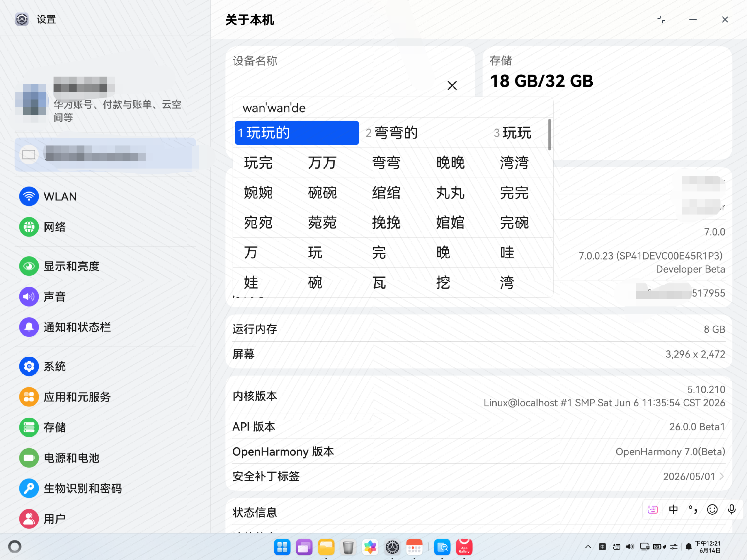Click the AI keyboard icon in IME bar
Image resolution: width=747 pixels, height=560 pixels.
652,509
